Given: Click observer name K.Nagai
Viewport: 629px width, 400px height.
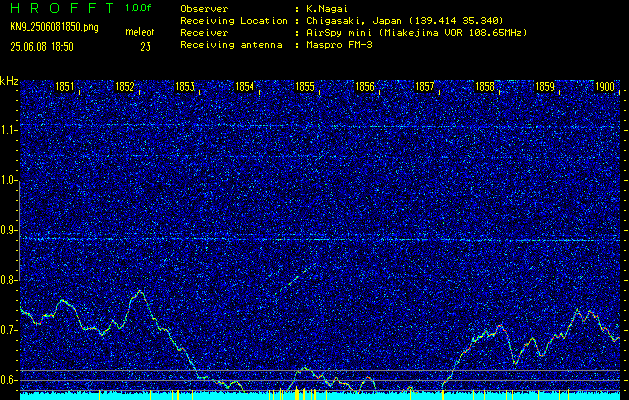Looking at the screenshot, I should click(327, 9).
